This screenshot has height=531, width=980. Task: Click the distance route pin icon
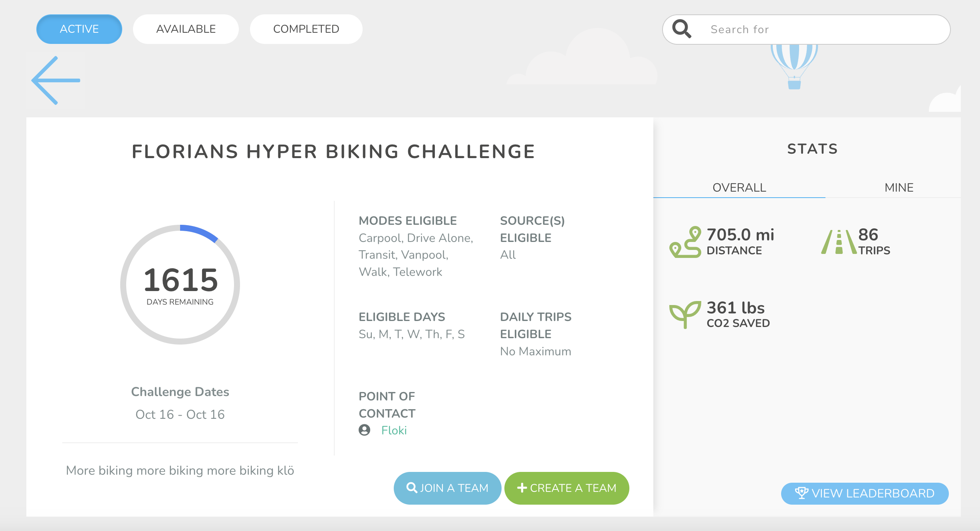point(685,242)
